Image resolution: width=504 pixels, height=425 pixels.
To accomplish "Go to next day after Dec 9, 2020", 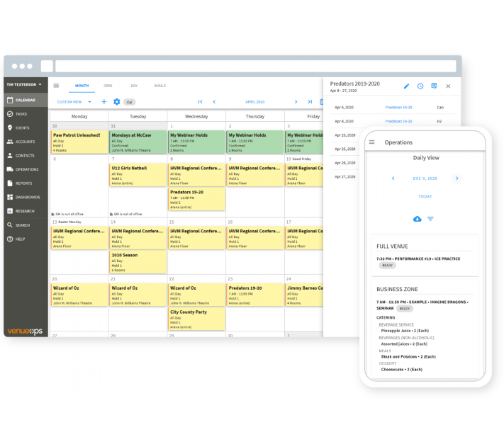I will point(457,178).
